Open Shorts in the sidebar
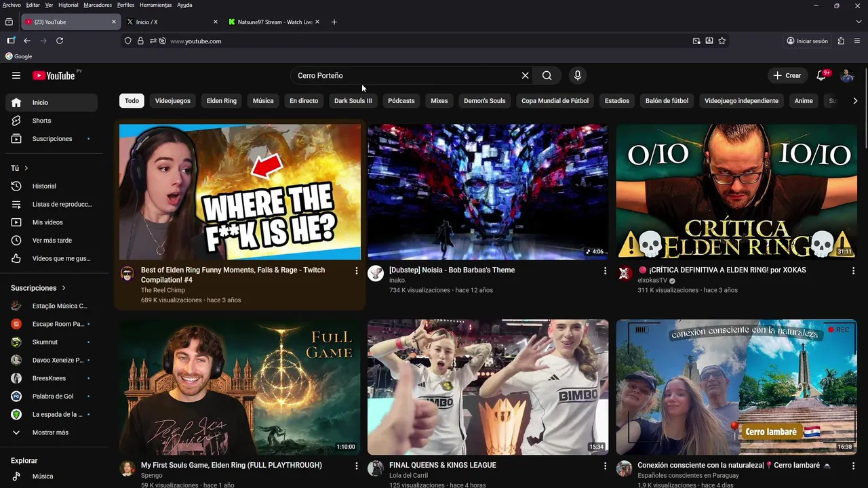 (x=52, y=121)
